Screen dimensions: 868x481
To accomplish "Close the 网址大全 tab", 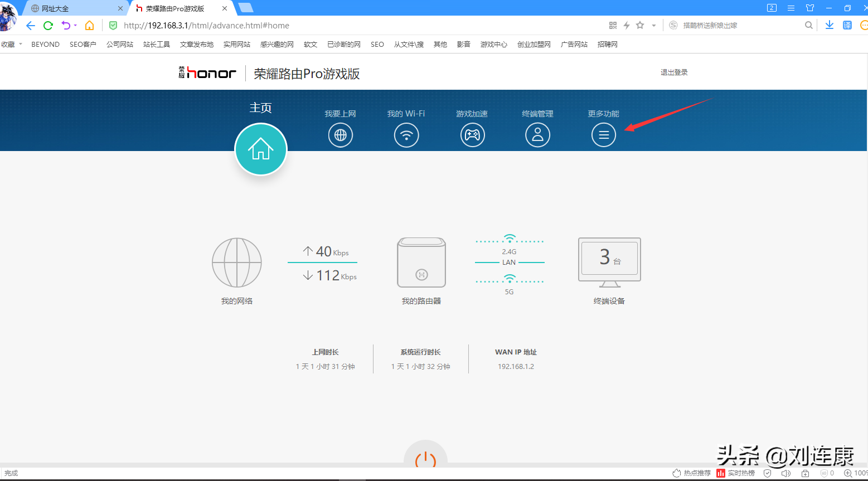I will point(120,8).
